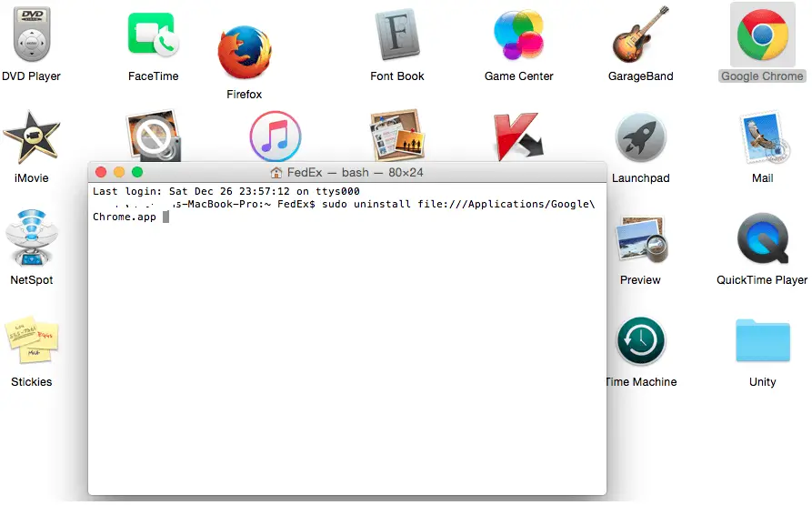Zoom the Terminal with the green button
Image resolution: width=812 pixels, height=505 pixels.
pos(137,173)
